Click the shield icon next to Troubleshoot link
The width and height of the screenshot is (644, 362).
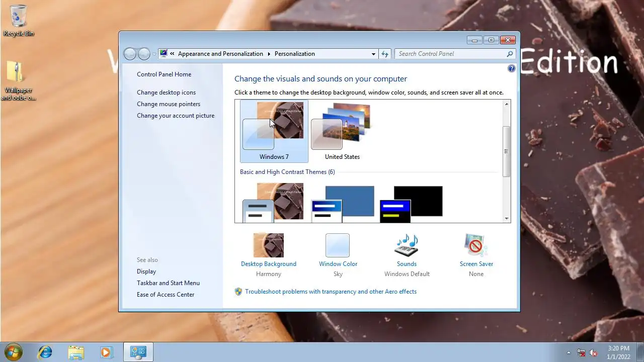pyautogui.click(x=238, y=292)
